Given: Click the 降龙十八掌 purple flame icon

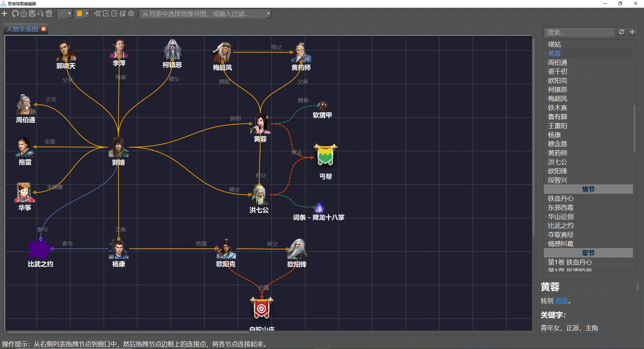Looking at the screenshot, I should tap(319, 207).
